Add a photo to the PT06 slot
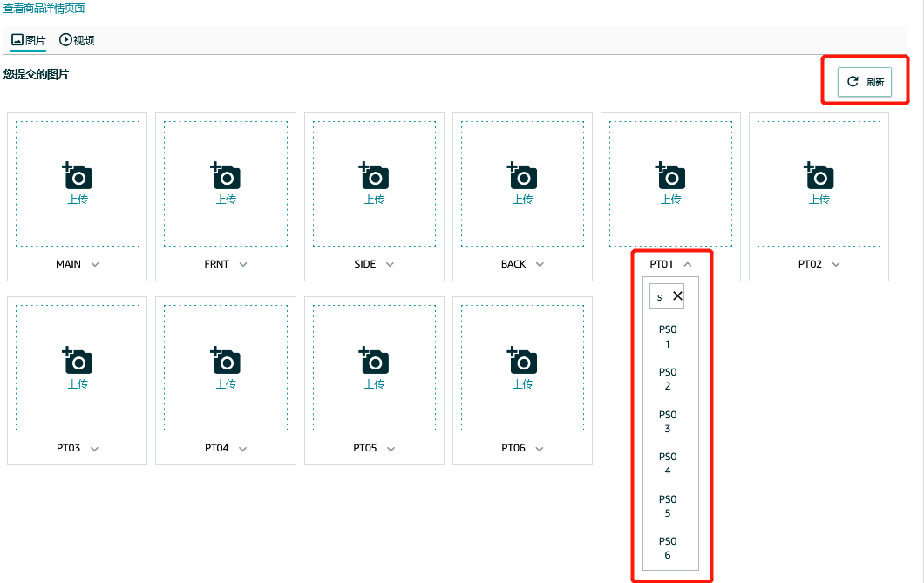The image size is (924, 583). [x=522, y=361]
